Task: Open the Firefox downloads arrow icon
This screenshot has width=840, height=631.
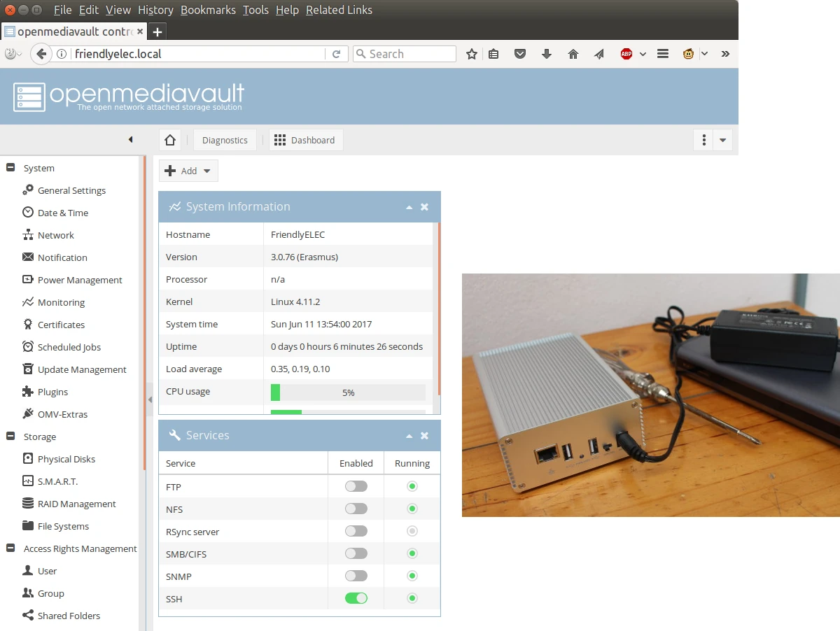Action: pos(547,54)
